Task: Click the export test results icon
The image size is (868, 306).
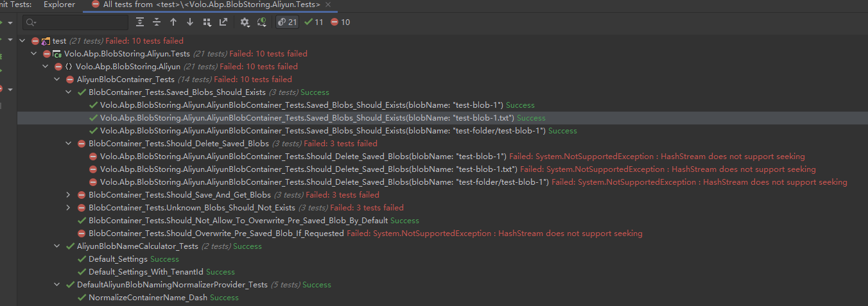Action: [223, 22]
